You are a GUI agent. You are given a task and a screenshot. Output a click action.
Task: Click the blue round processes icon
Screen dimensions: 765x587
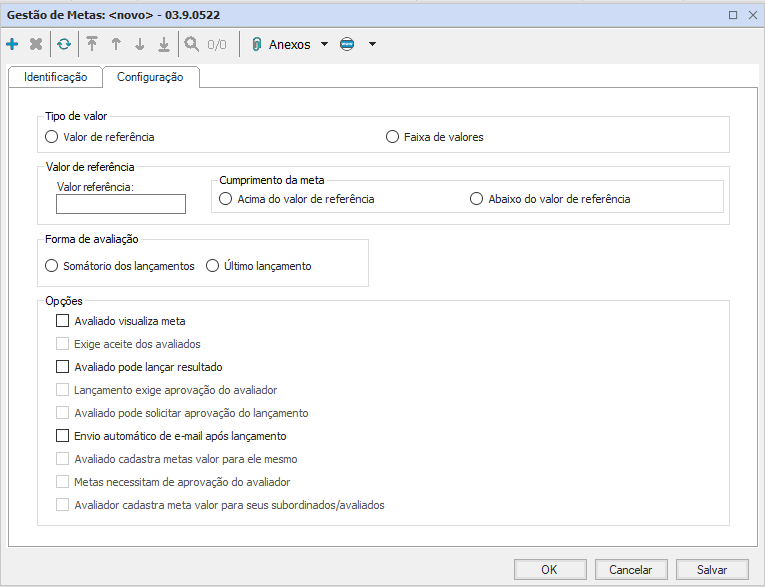(x=347, y=45)
